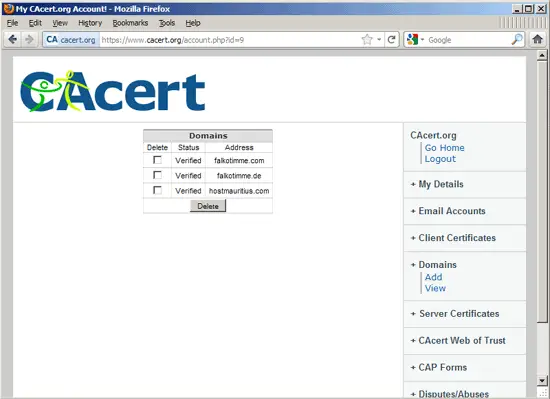Viewport: 550px width, 399px height.
Task: Open the Bookmarks menu
Action: click(130, 23)
